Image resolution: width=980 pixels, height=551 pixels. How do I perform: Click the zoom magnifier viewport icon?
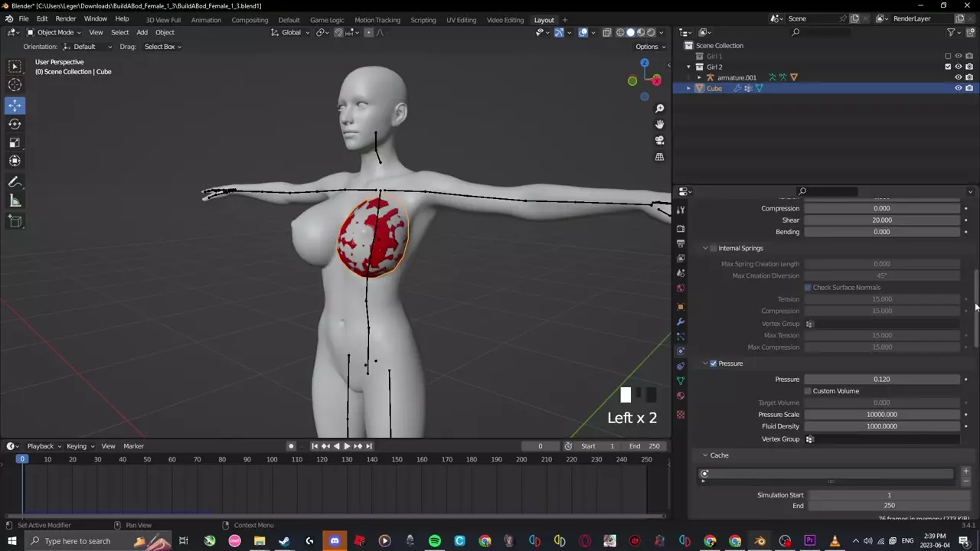pyautogui.click(x=659, y=109)
